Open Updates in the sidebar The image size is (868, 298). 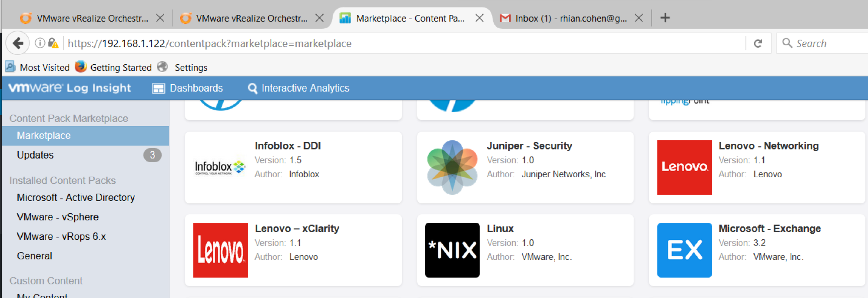86,155
